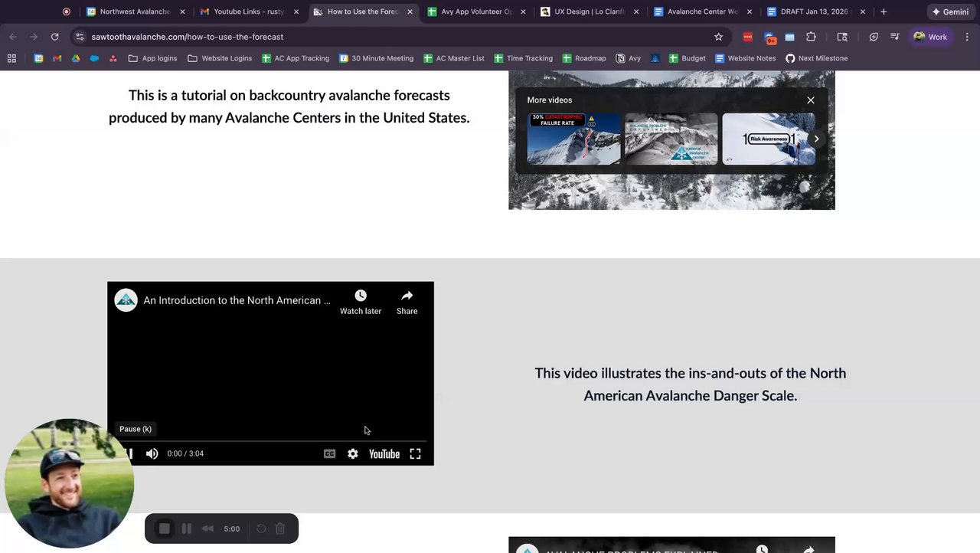Open the Google Calendar bookmark icon
The image size is (980, 553).
coord(38,58)
